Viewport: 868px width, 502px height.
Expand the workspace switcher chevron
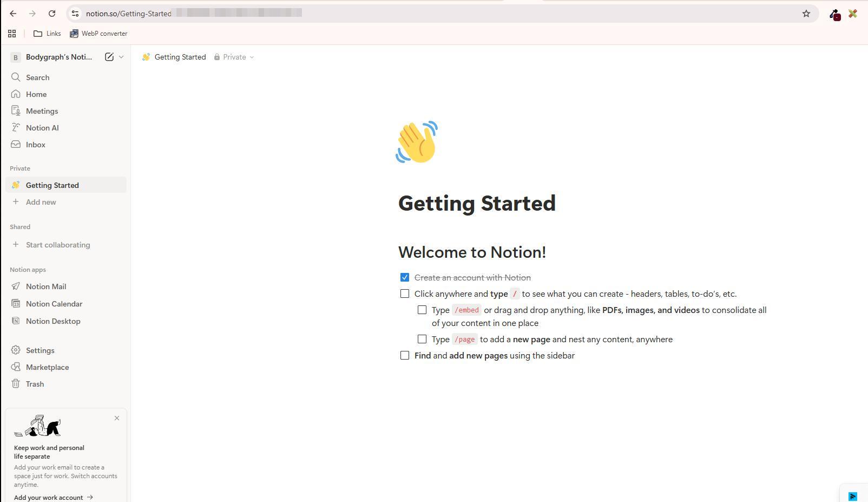click(x=121, y=57)
